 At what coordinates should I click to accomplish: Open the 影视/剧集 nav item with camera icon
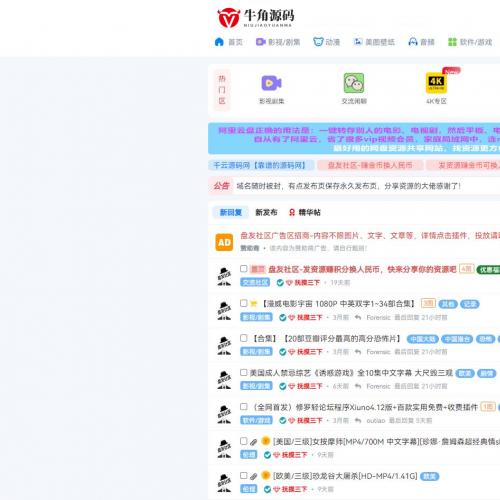tap(278, 42)
